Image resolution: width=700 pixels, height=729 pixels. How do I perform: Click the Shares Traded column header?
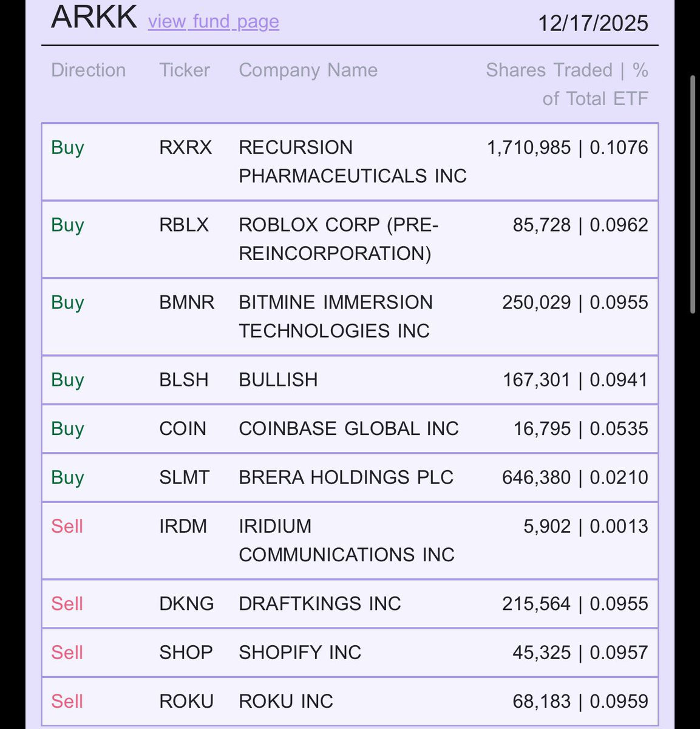tap(567, 84)
